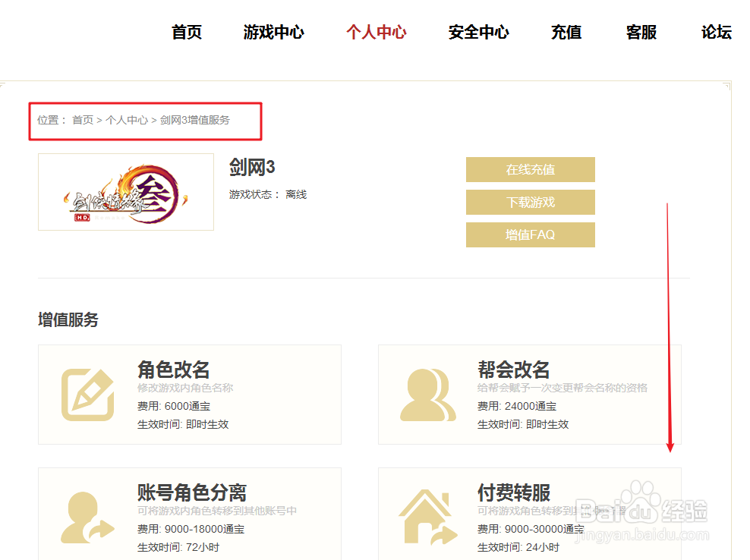Click 可将游戏内角色转移到其他账号中 description

(216, 511)
